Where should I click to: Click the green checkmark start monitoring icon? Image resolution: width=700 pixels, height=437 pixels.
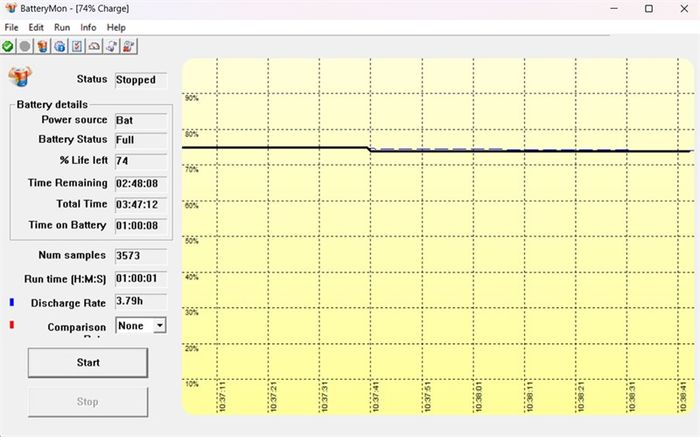coord(8,46)
